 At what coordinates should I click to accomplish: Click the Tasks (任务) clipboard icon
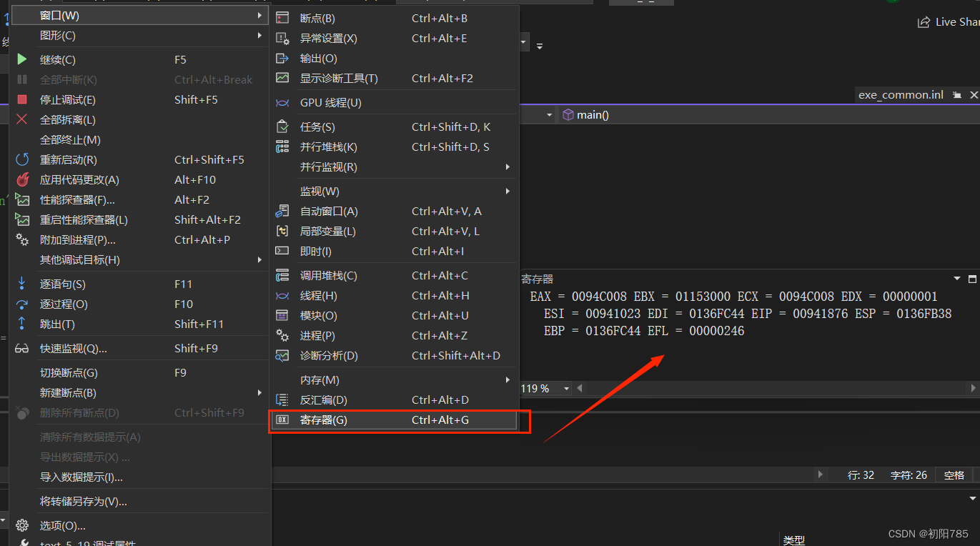[x=282, y=126]
